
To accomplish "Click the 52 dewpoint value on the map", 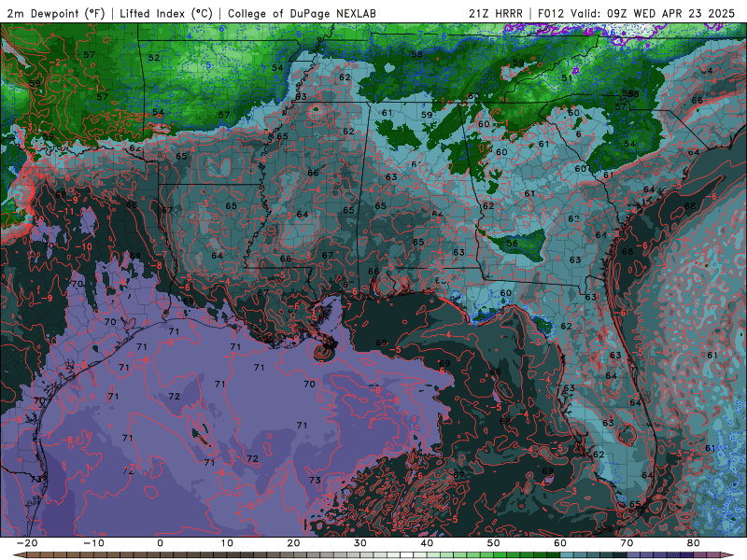I will click(x=154, y=58).
